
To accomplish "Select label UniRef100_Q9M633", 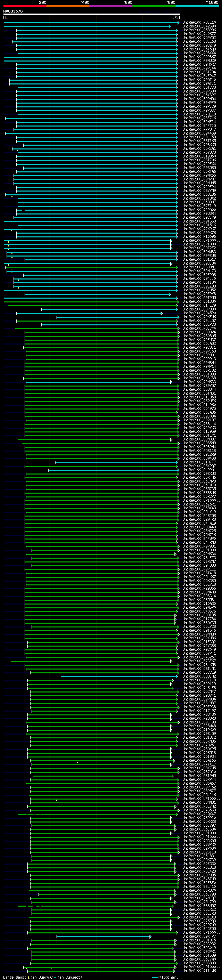I will [199, 382].
